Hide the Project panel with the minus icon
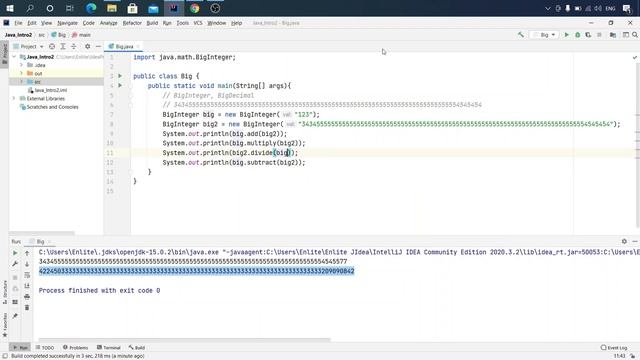 click(98, 47)
